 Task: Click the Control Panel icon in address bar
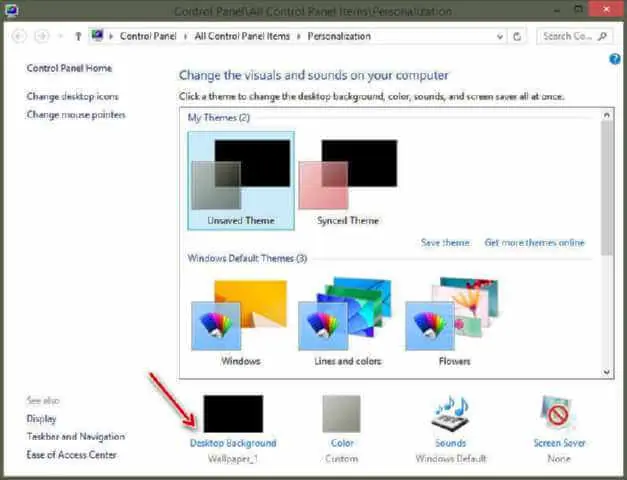coord(97,36)
